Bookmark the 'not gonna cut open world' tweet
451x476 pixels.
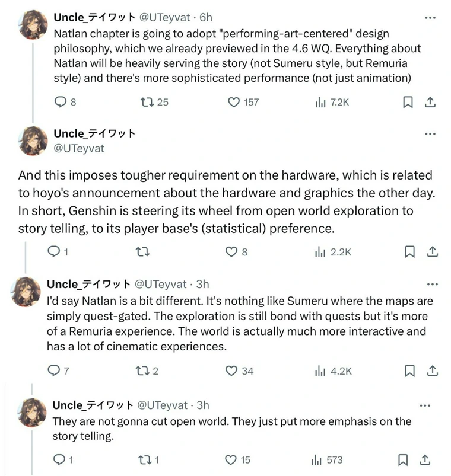tap(403, 459)
